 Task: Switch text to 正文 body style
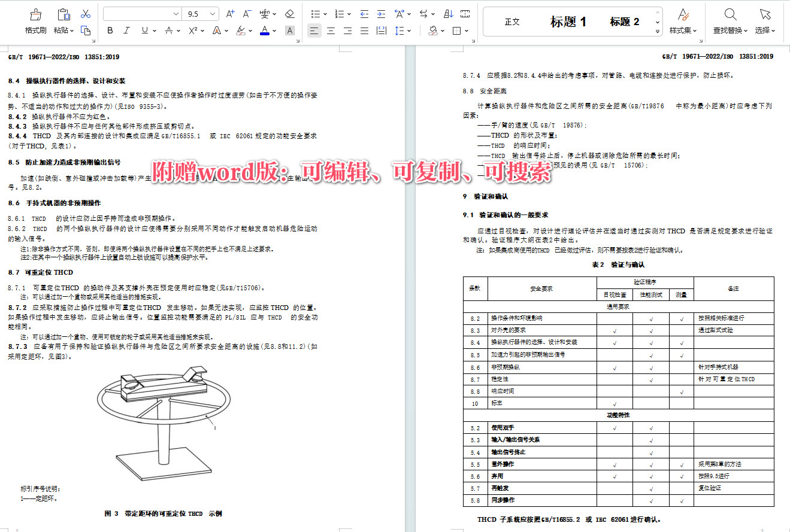pyautogui.click(x=512, y=22)
